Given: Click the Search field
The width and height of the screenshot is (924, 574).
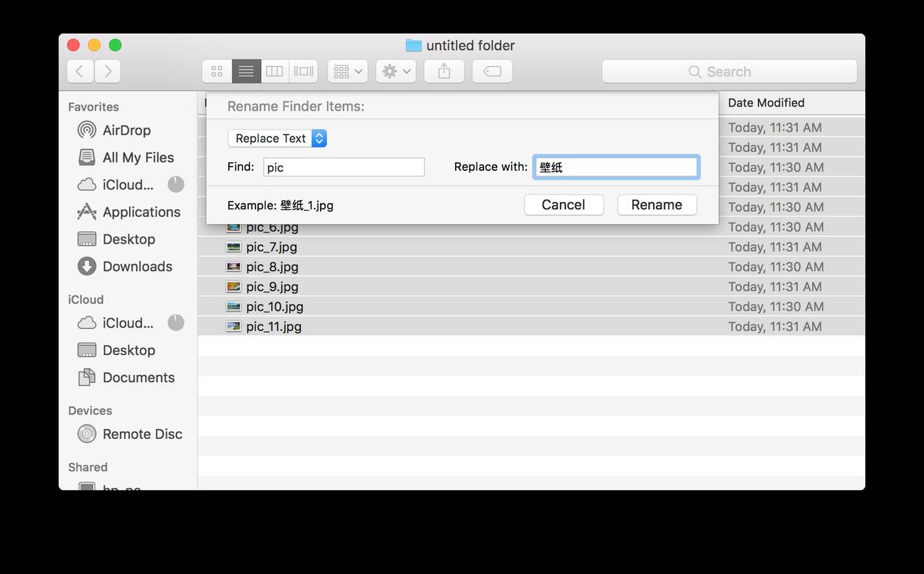Looking at the screenshot, I should point(729,71).
